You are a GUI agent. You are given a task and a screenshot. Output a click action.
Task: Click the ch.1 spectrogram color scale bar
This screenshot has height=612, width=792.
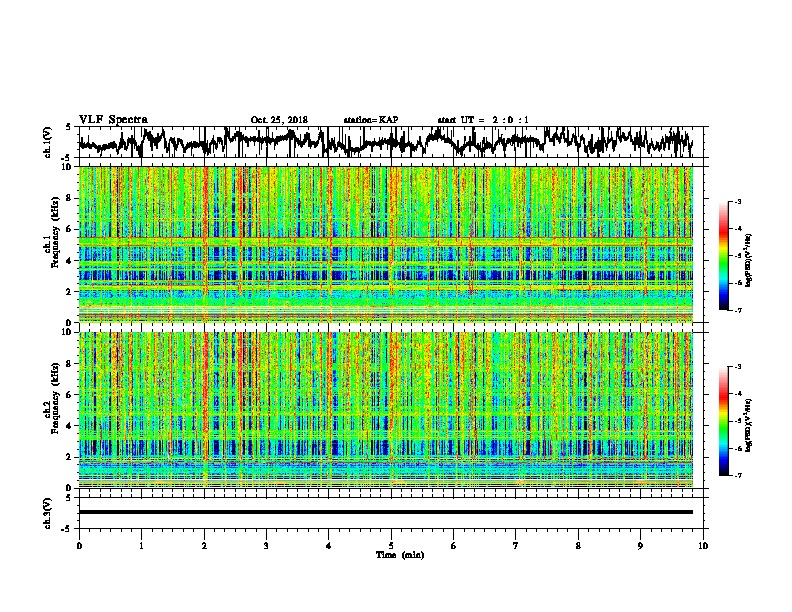723,256
